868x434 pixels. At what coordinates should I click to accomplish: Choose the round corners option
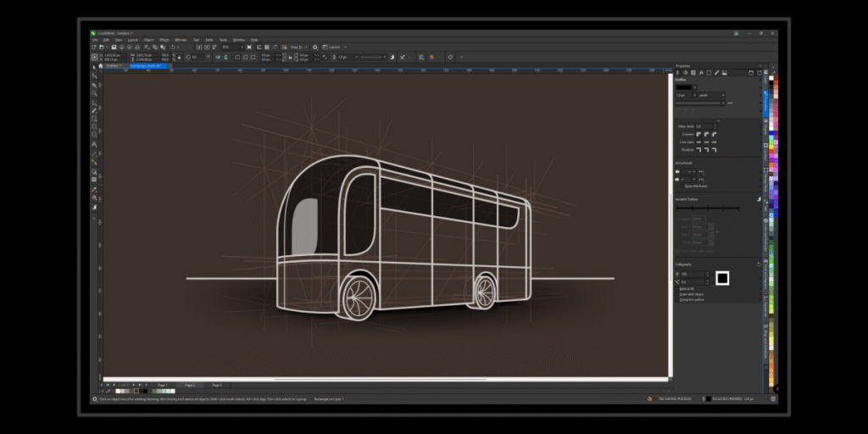(x=706, y=134)
